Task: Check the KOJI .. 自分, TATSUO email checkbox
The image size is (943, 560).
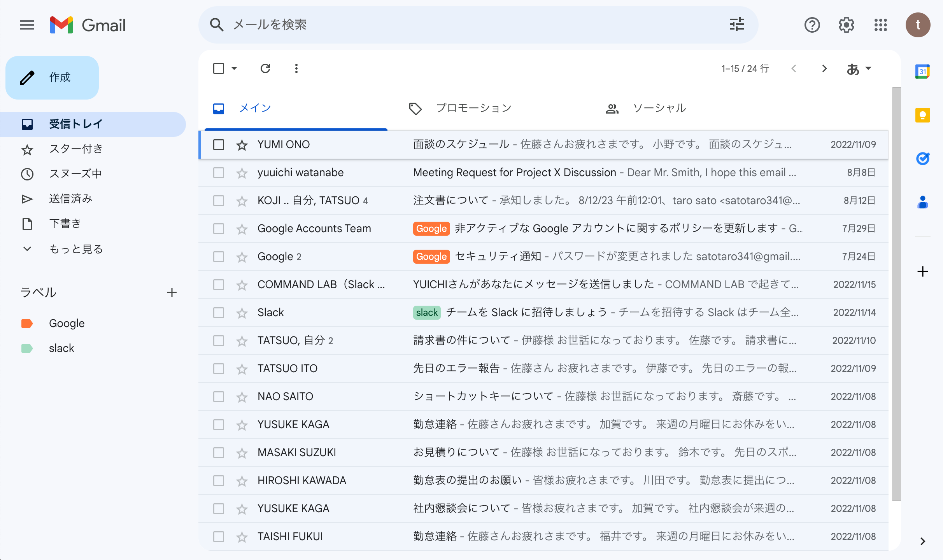Action: [219, 201]
